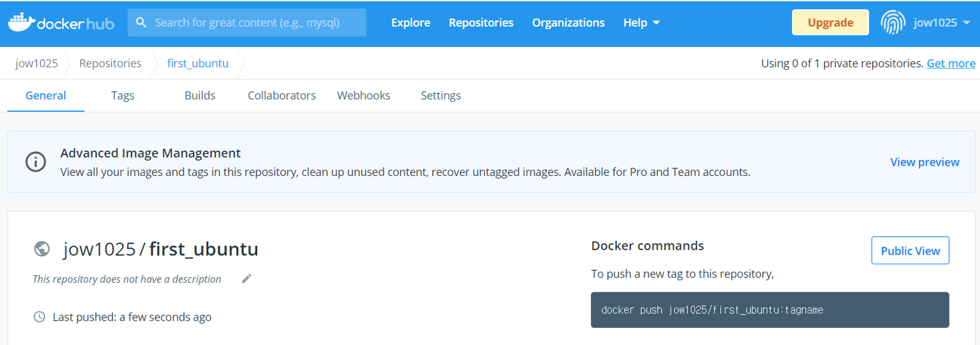The width and height of the screenshot is (980, 345).
Task: Click the Advanced Image Management heading
Action: (150, 153)
